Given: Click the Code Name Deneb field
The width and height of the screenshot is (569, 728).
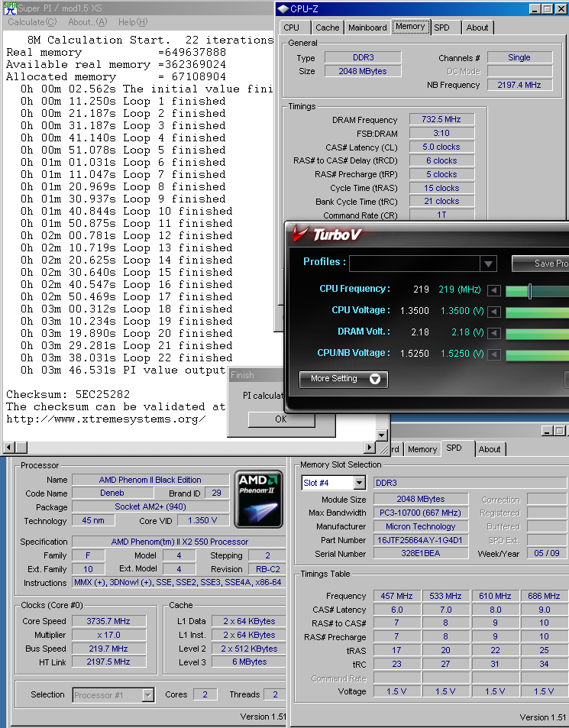Looking at the screenshot, I should point(112,493).
